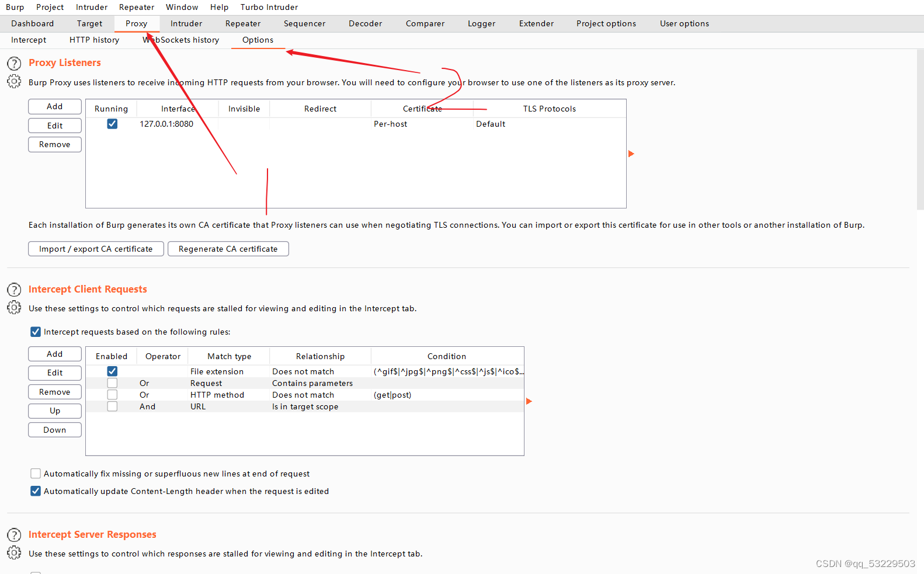Image resolution: width=924 pixels, height=574 pixels.
Task: Select the Options sub-tab
Action: tap(258, 40)
